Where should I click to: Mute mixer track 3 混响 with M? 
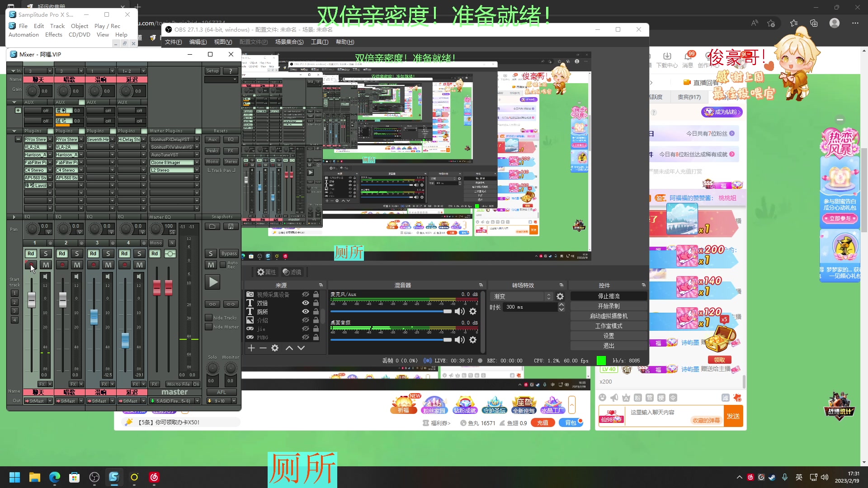pyautogui.click(x=108, y=265)
